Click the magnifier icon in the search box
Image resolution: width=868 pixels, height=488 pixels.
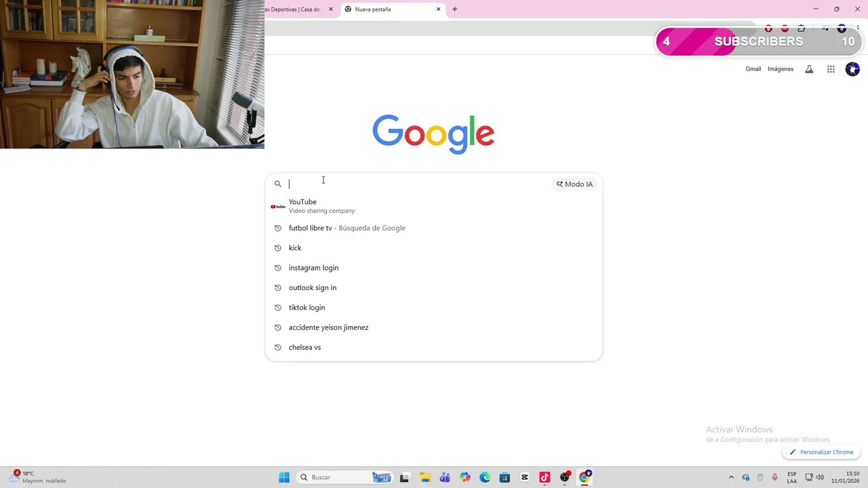click(278, 184)
